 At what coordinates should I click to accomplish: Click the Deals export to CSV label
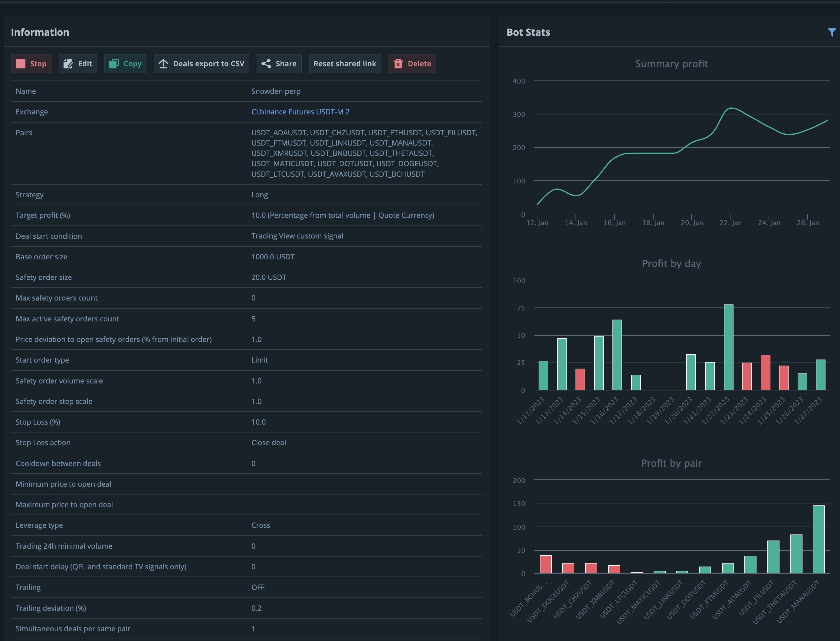pos(208,64)
